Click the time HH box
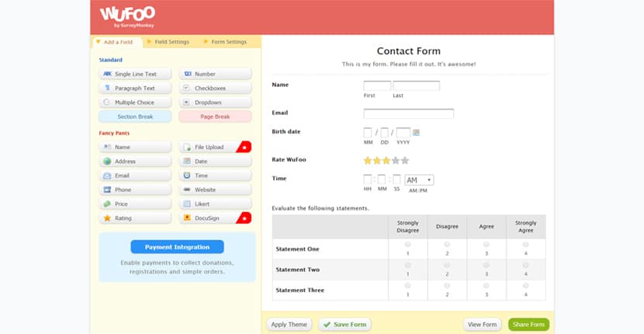Screen dimensions: 644x334 coord(368,179)
